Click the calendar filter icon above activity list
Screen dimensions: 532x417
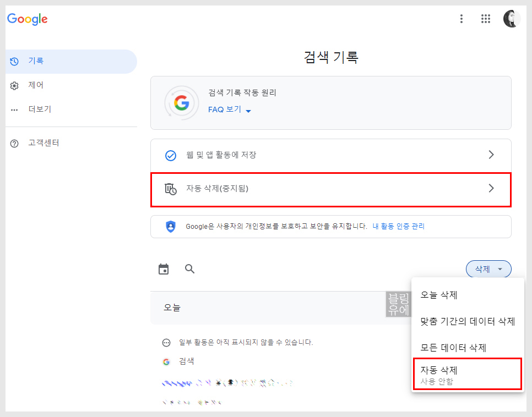tap(164, 268)
